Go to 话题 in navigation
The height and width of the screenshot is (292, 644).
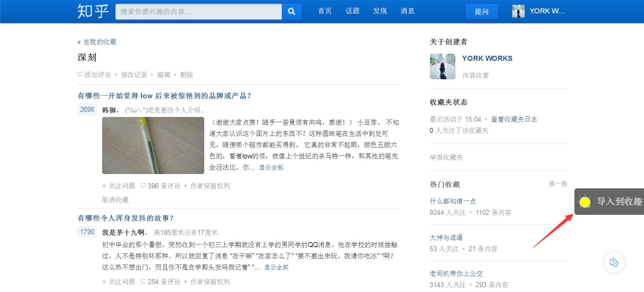coord(352,11)
